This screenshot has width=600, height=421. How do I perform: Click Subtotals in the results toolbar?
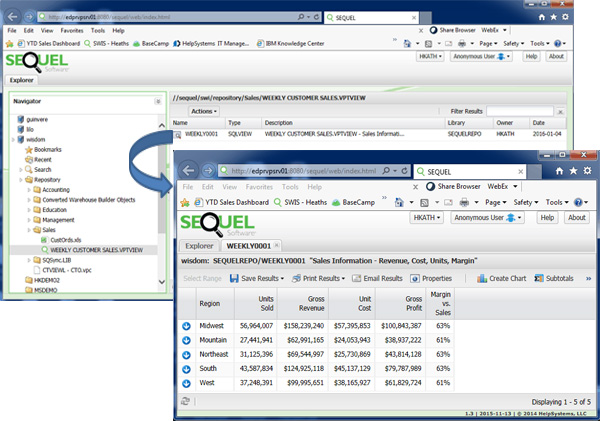[x=554, y=278]
